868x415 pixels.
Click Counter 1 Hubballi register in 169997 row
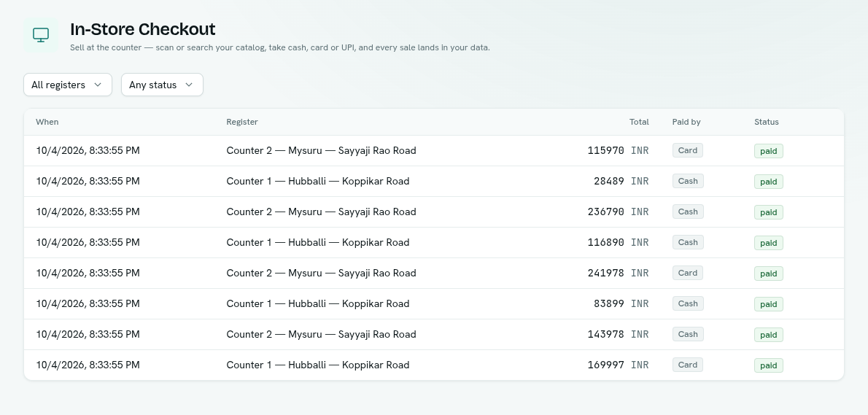tap(318, 365)
